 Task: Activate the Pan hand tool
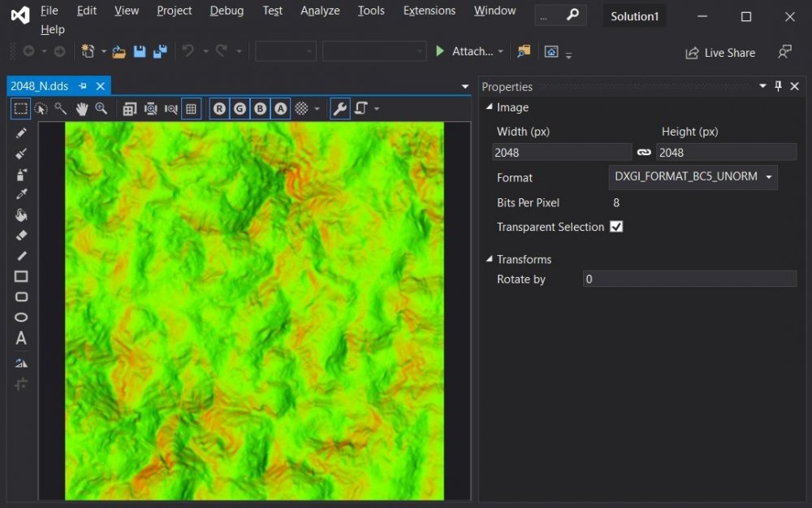pyautogui.click(x=81, y=108)
